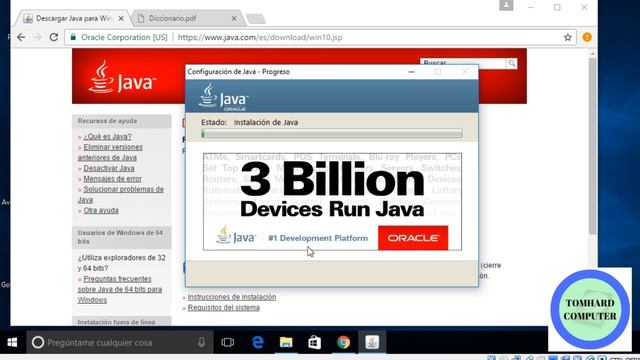Close the Diccionario.pdf tab

tap(234, 18)
